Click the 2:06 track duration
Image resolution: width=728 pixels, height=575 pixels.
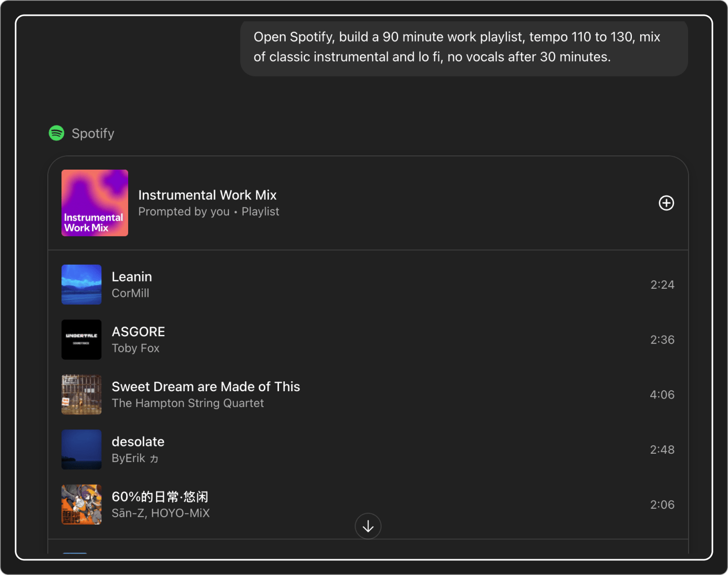(662, 505)
